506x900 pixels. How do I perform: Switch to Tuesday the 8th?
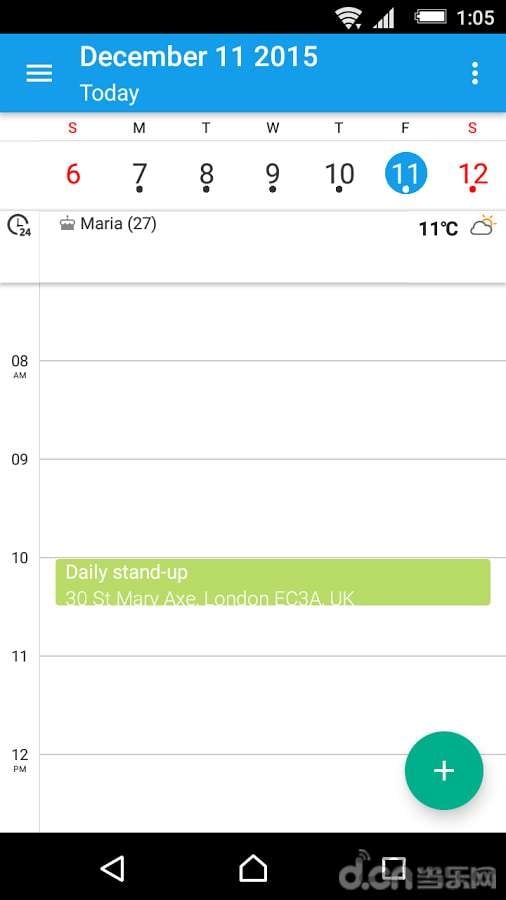coord(206,175)
